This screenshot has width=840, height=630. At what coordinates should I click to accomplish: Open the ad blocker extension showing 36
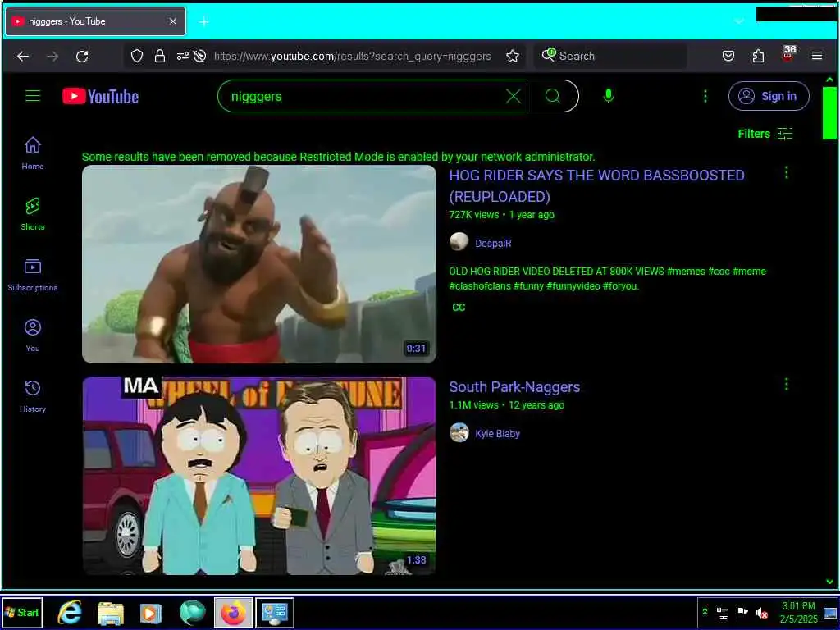(x=788, y=53)
